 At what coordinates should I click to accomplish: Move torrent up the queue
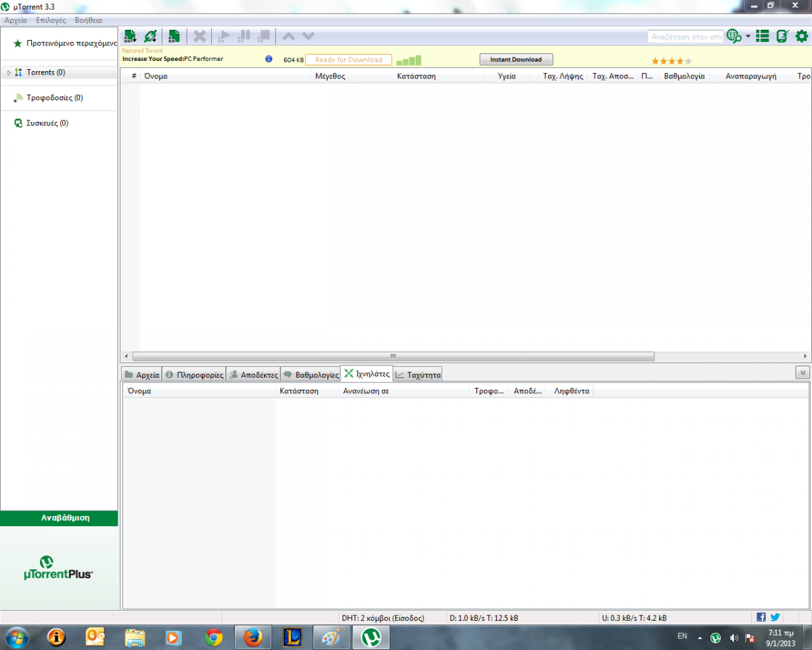288,37
